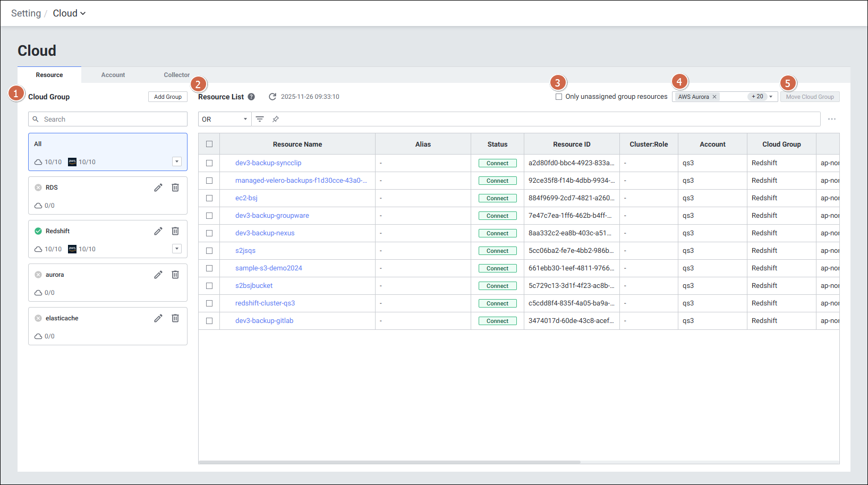Image resolution: width=868 pixels, height=485 pixels.
Task: Click the filter icon in the search bar
Action: tap(260, 119)
